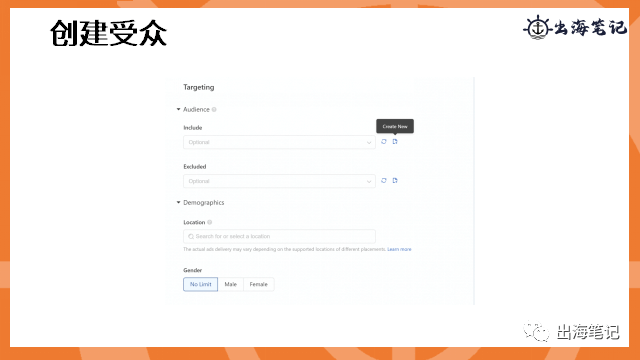Focus the Location search field

[x=279, y=236]
